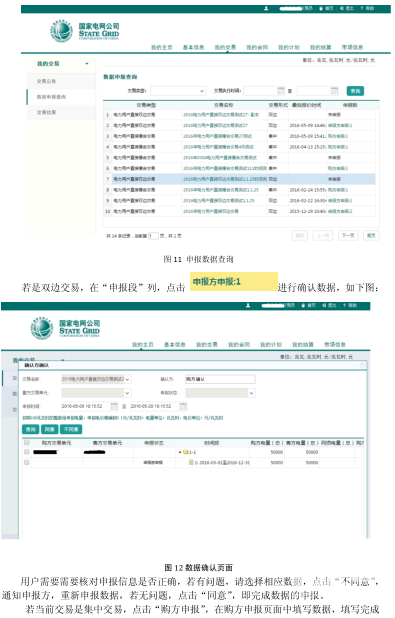Open the 交易类型 dropdown in the query filter
This screenshot has width=395, height=618.
pos(178,91)
